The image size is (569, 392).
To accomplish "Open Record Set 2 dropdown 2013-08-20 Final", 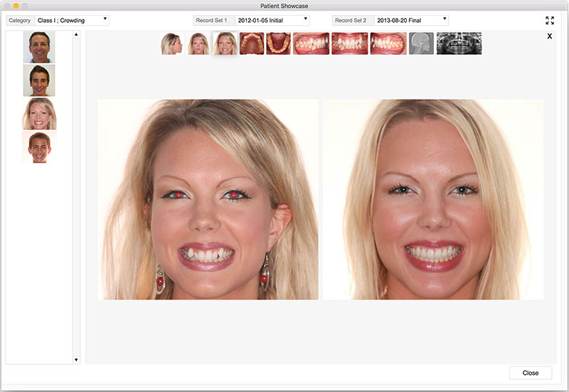I will point(411,21).
